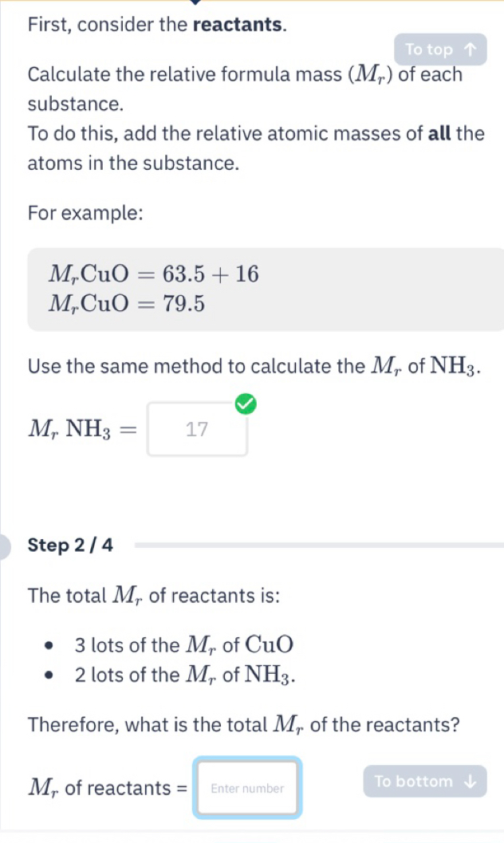
Task: Select the bullet about 2 lots of NH3
Action: point(185,675)
